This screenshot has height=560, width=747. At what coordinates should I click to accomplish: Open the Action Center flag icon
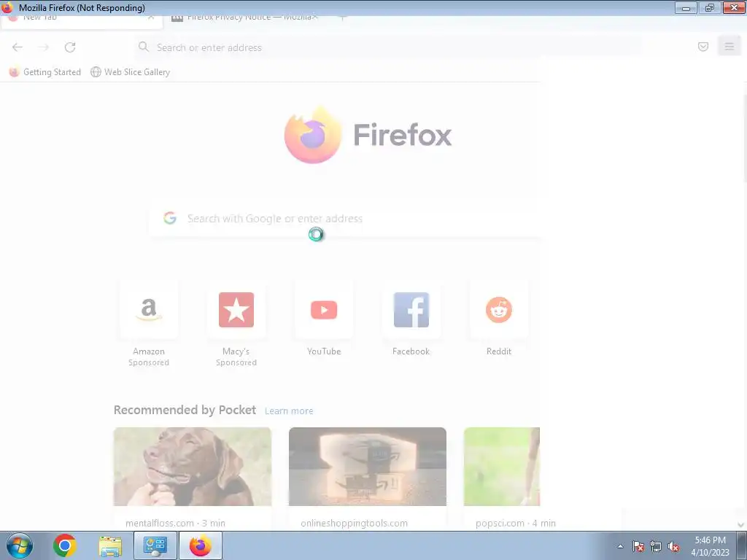[x=638, y=546]
